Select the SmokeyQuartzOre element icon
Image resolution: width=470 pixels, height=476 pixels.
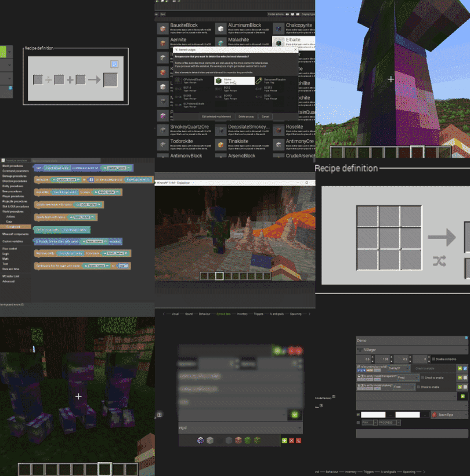coord(163,130)
